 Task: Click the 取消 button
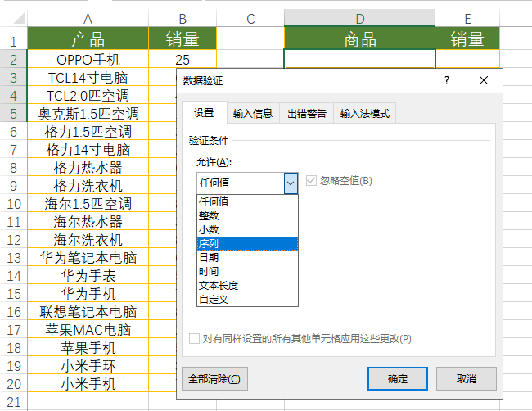coord(467,378)
